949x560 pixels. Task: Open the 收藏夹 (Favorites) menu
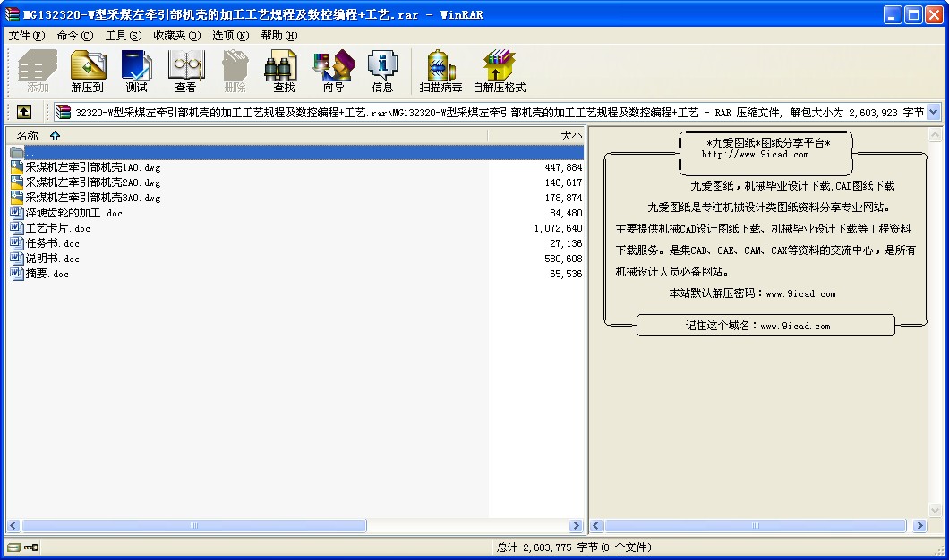pyautogui.click(x=176, y=36)
